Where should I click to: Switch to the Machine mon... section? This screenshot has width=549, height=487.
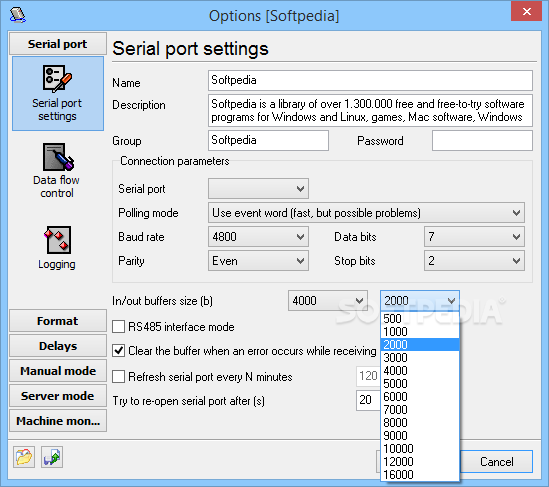tap(58, 420)
